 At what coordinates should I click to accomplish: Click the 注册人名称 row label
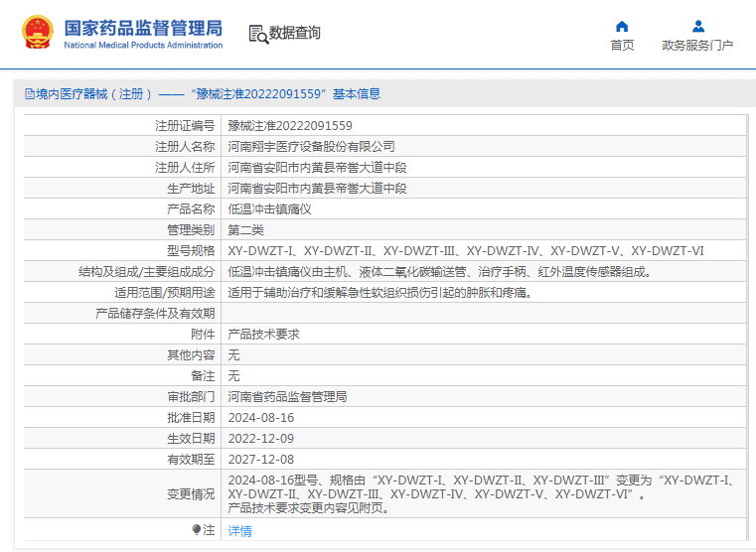tap(185, 146)
